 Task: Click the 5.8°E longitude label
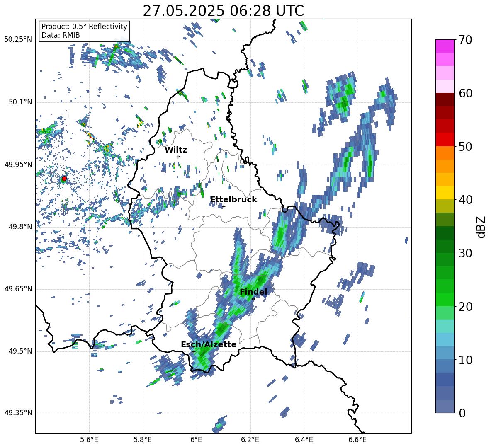(143, 440)
